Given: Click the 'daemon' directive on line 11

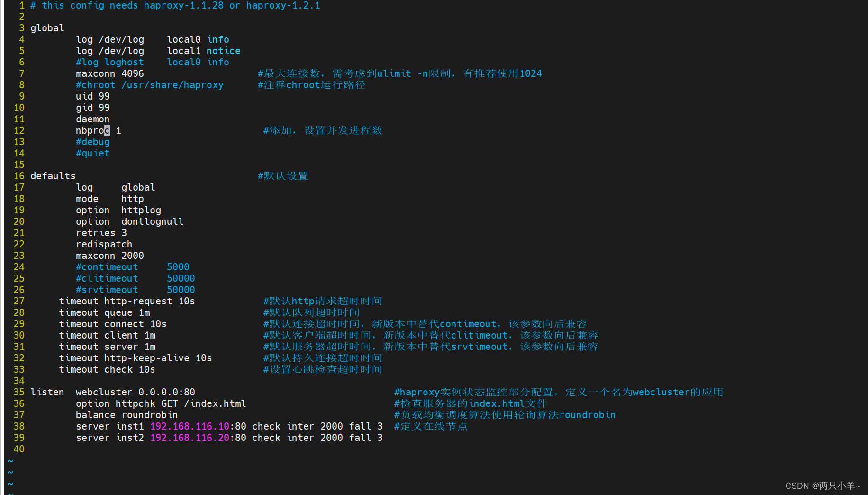Looking at the screenshot, I should 93,119.
